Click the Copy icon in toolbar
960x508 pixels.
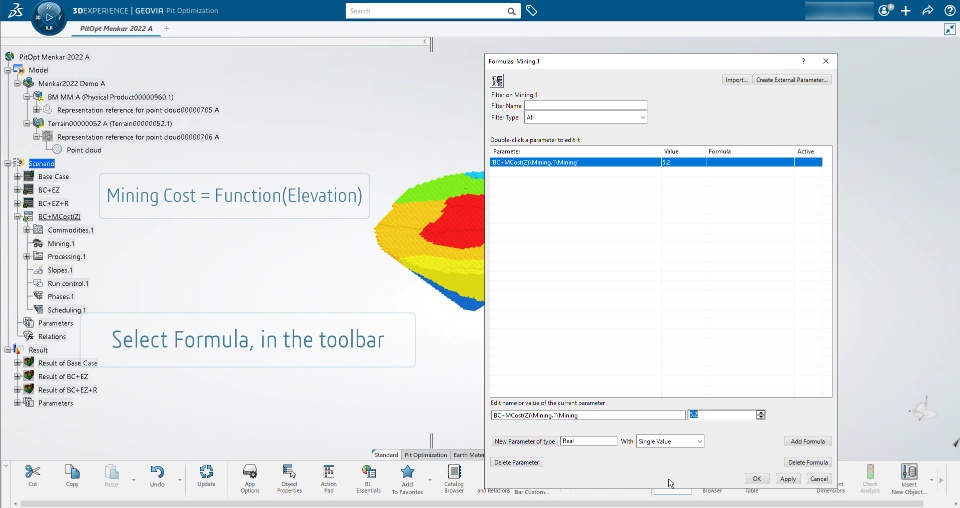[72, 471]
